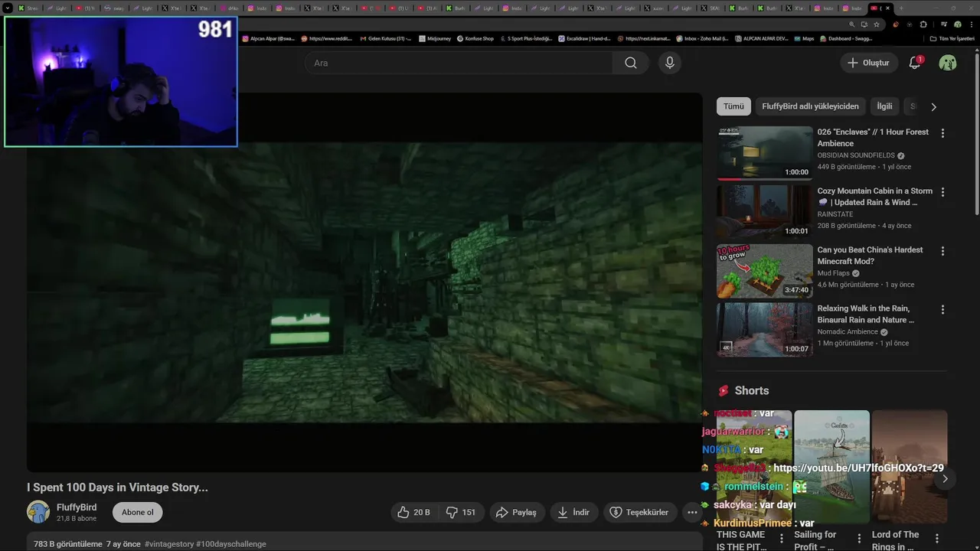Open options for Cozy Mountain Cabin video
The width and height of the screenshot is (980, 551).
point(942,192)
